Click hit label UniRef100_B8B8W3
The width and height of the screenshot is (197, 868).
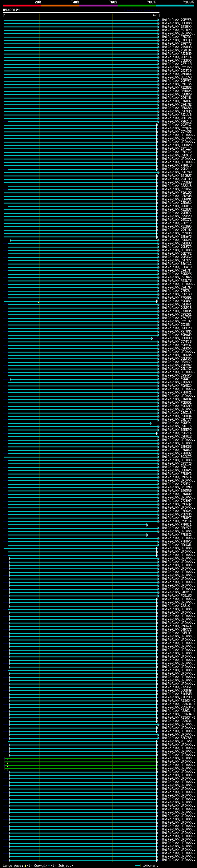click(x=177, y=338)
